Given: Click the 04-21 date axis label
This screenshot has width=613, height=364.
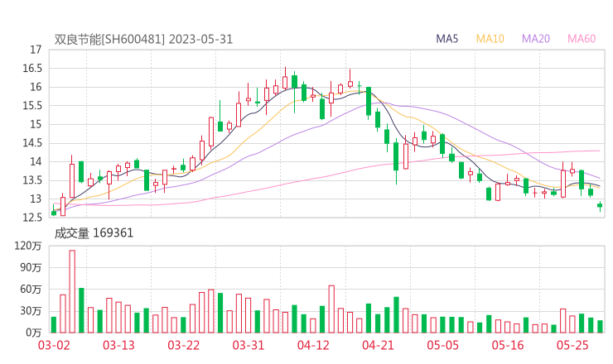Looking at the screenshot, I should click(x=378, y=345).
